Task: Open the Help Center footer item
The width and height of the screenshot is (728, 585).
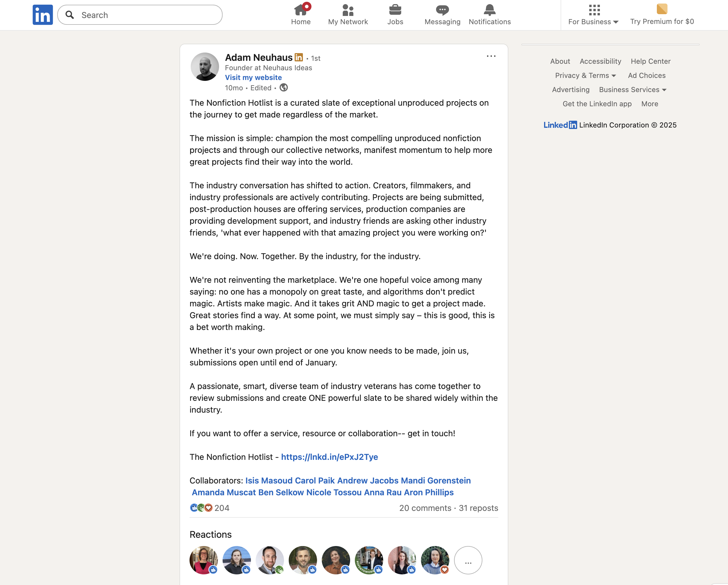Action: point(650,61)
